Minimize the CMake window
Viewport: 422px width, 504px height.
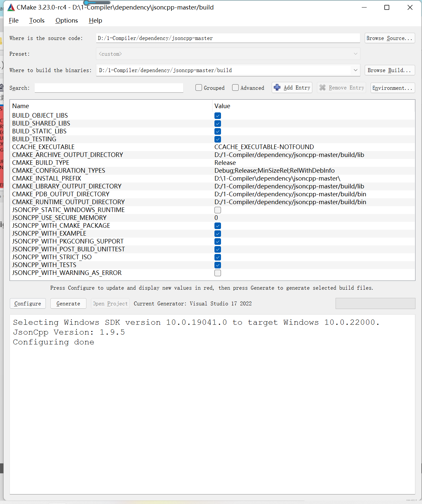[364, 7]
